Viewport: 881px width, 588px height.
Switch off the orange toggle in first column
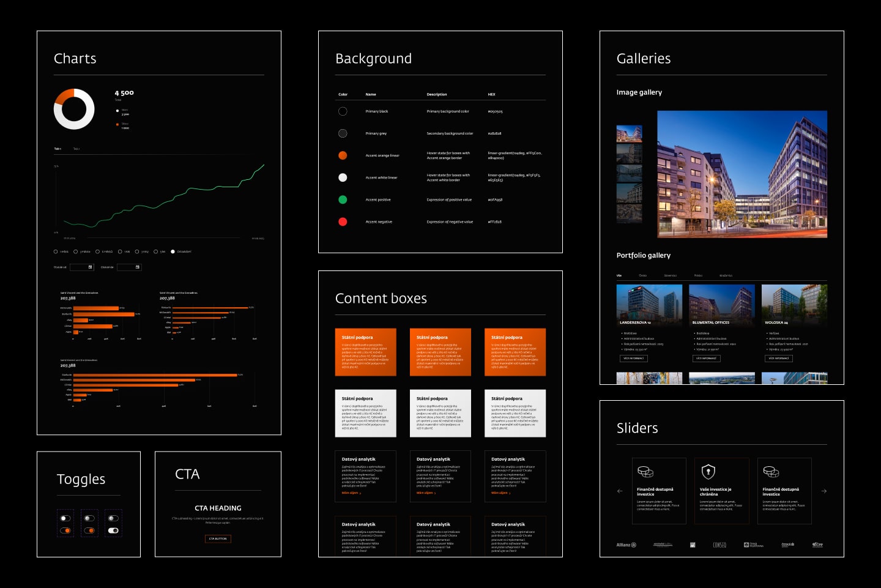coord(65,530)
